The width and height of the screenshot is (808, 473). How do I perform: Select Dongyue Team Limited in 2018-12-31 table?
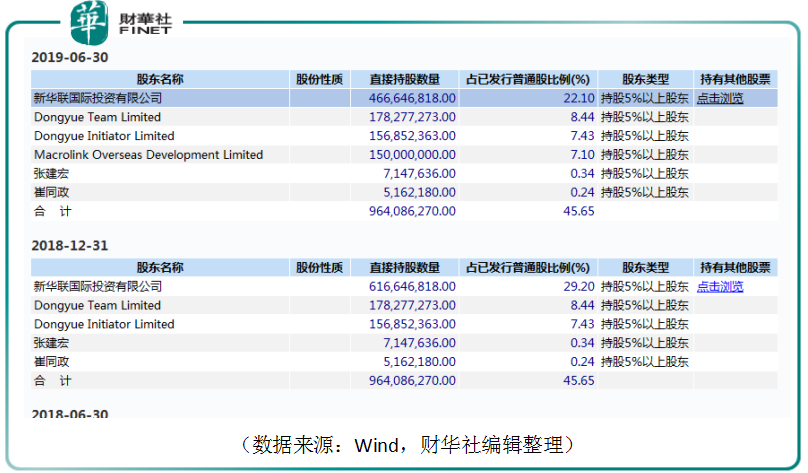click(97, 306)
